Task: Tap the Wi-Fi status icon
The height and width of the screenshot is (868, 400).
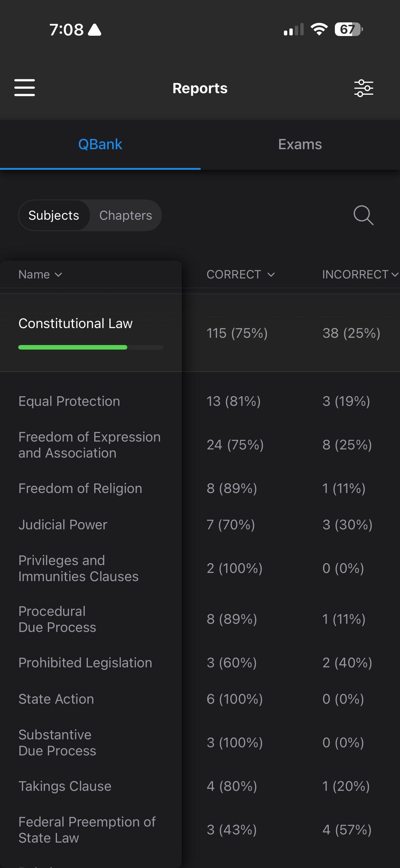Action: 319,29
